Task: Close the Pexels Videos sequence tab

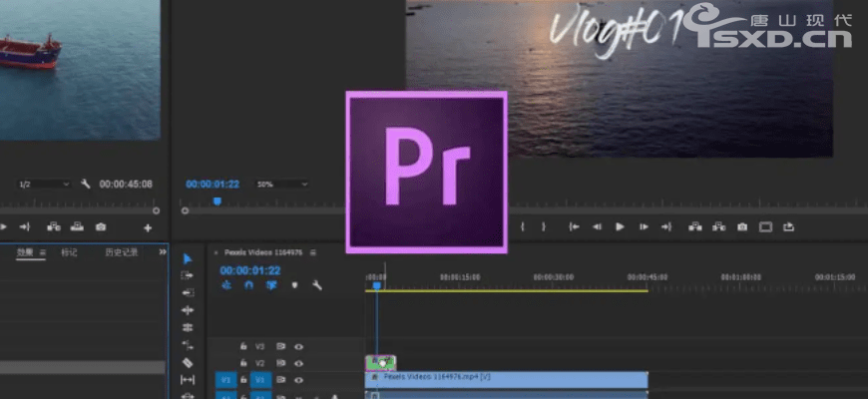Action: (216, 252)
